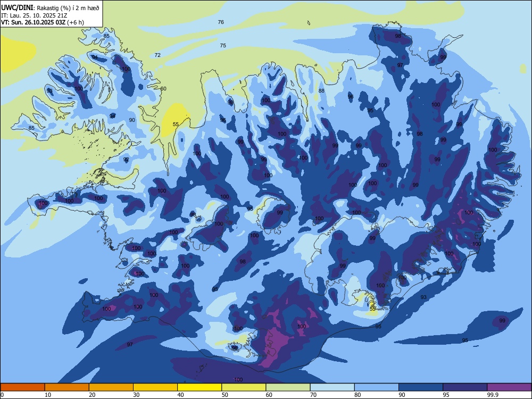Click the legend tick label '99.9'

pyautogui.click(x=492, y=395)
